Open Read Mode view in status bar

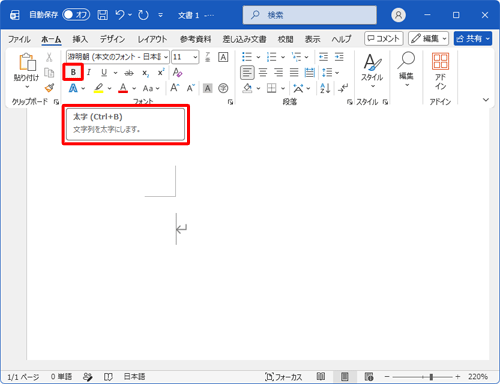321,377
